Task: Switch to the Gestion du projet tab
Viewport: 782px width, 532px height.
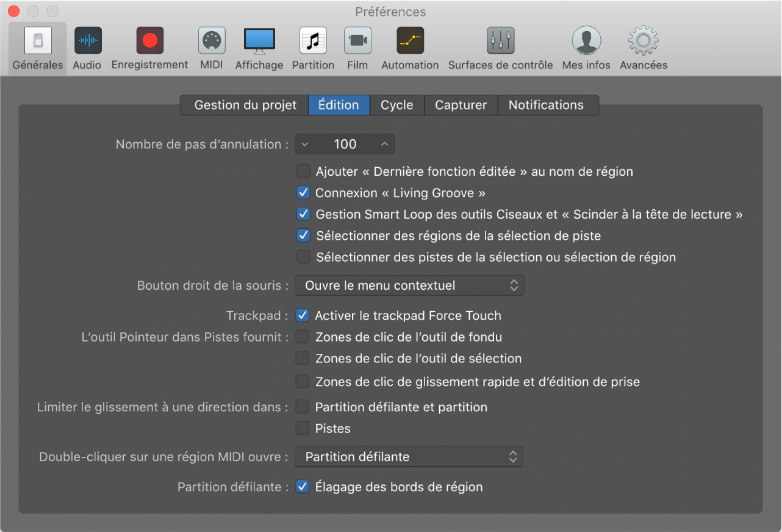Action: coord(245,105)
